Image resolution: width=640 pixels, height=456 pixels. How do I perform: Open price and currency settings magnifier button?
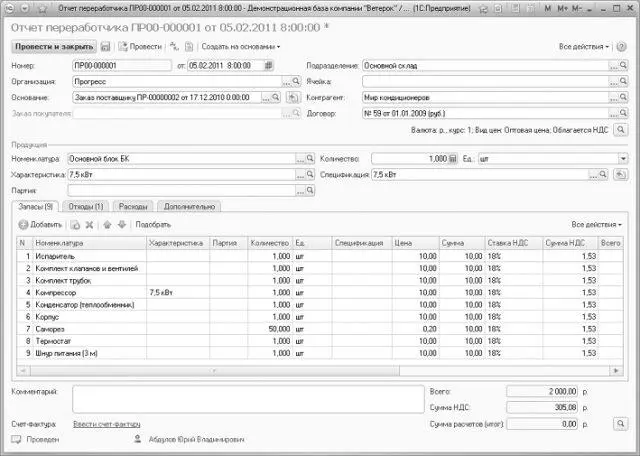coord(621,130)
